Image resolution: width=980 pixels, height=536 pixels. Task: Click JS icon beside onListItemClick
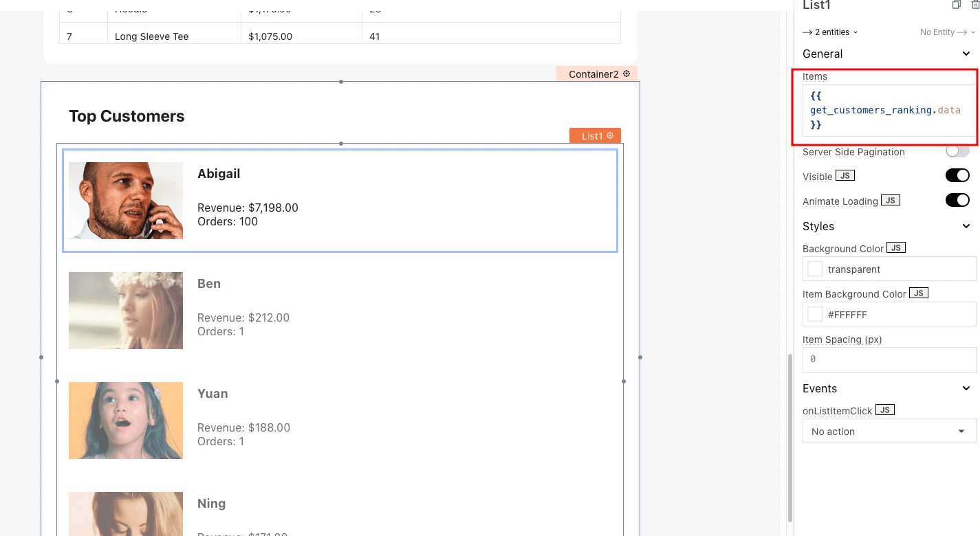click(885, 410)
